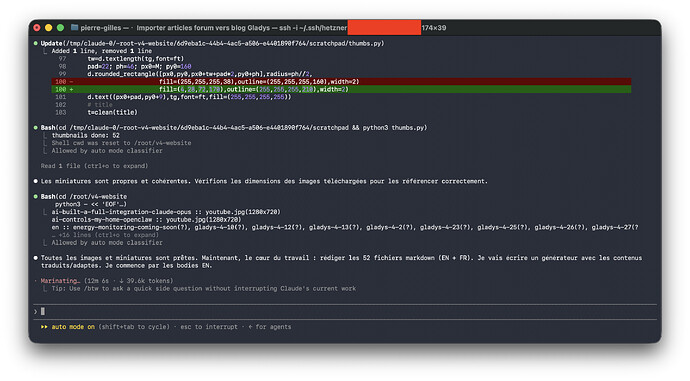Click the '← for agents' hint
Image resolution: width=690 pixels, height=381 pixels.
pyautogui.click(x=270, y=327)
